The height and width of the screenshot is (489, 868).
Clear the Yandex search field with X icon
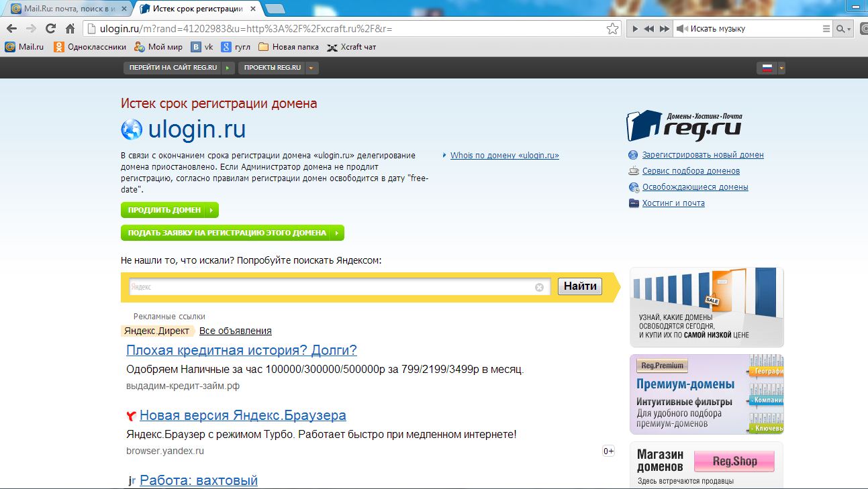click(x=539, y=287)
